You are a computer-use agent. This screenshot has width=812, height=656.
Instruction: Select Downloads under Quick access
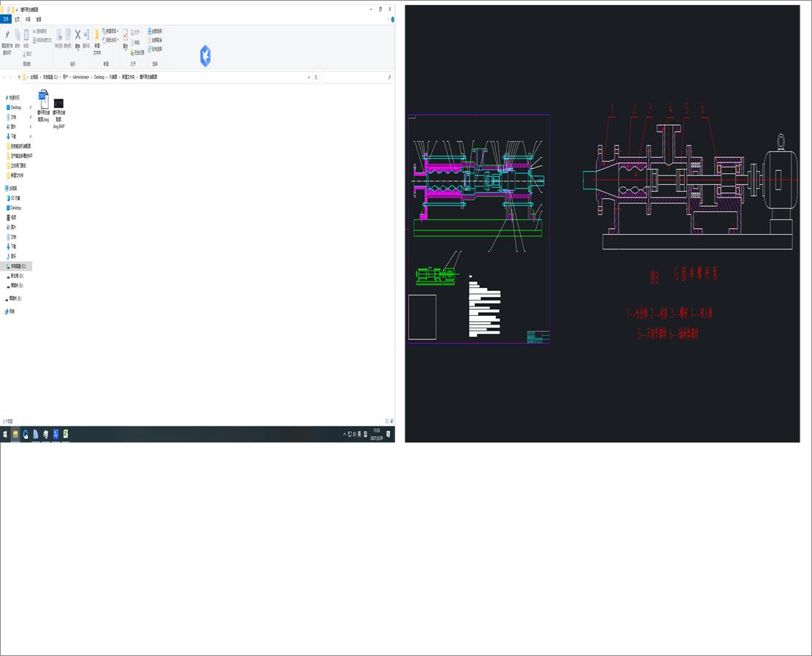pos(12,136)
